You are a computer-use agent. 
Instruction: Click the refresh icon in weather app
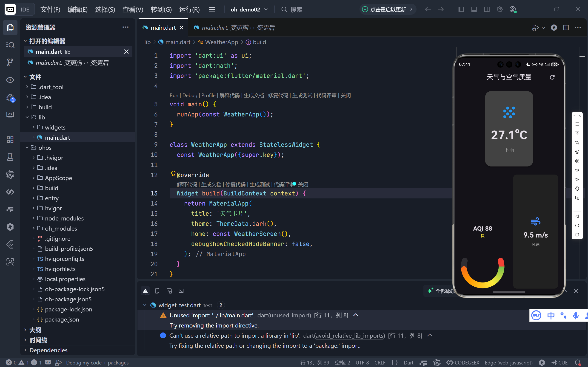(552, 77)
